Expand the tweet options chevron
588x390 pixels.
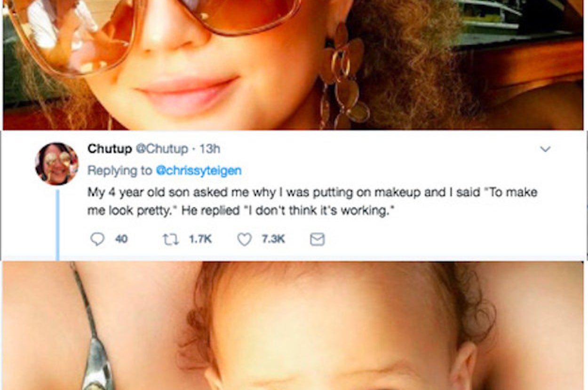[x=545, y=149]
